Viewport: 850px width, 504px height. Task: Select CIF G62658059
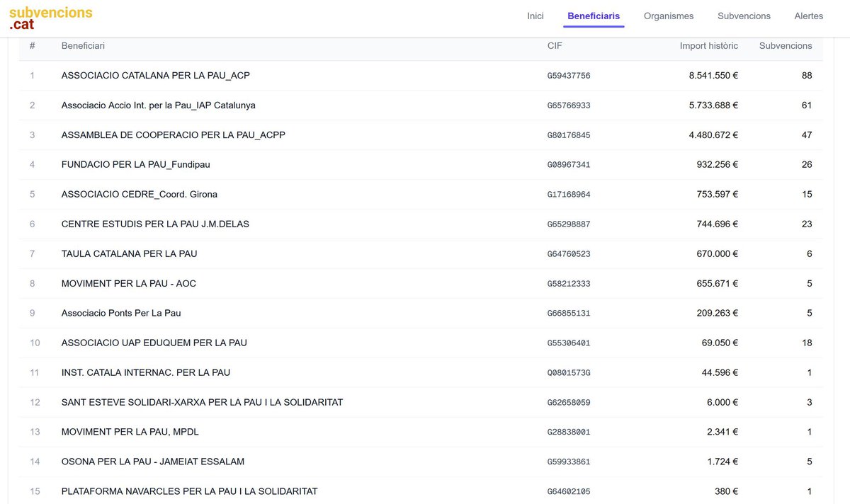click(x=569, y=403)
